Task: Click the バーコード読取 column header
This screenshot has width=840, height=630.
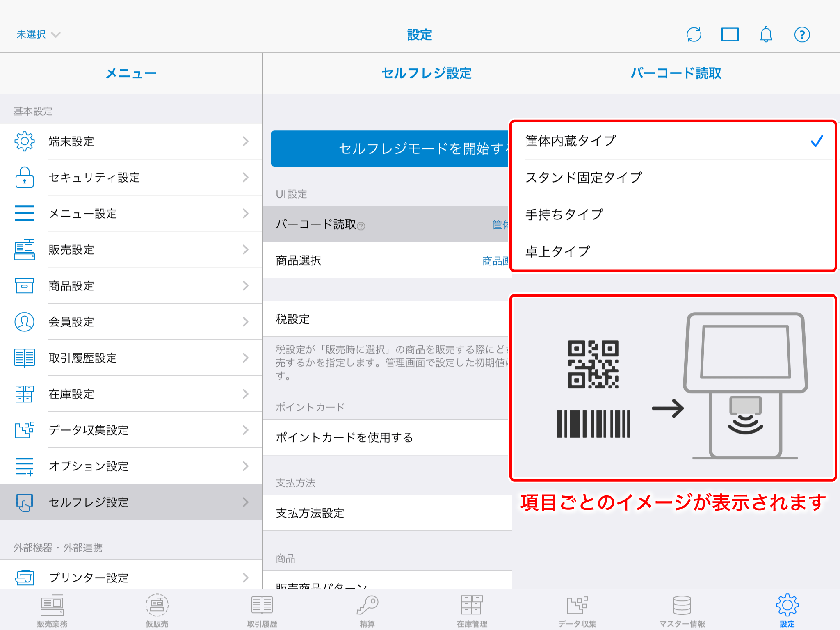Action: pyautogui.click(x=676, y=73)
